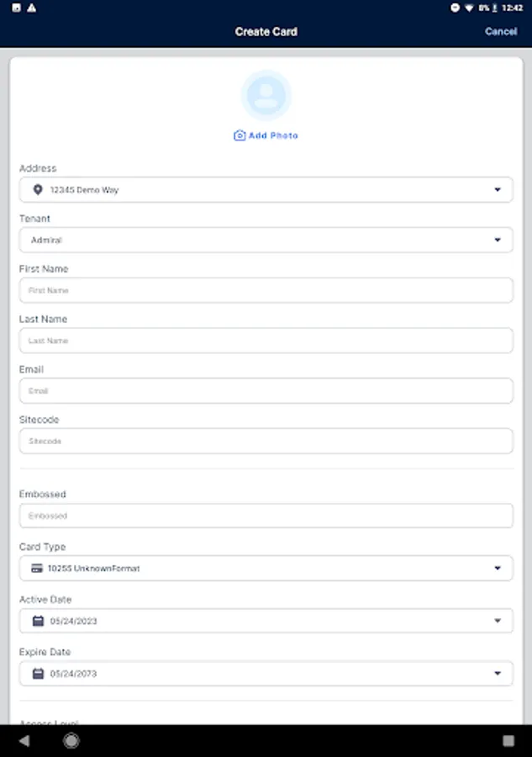Click the location pin icon in Address
This screenshot has width=532, height=757.
(x=37, y=190)
